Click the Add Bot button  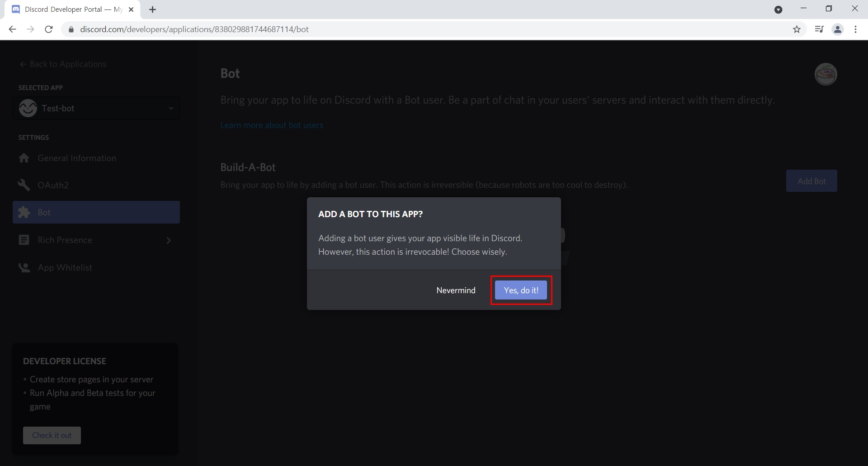point(811,181)
